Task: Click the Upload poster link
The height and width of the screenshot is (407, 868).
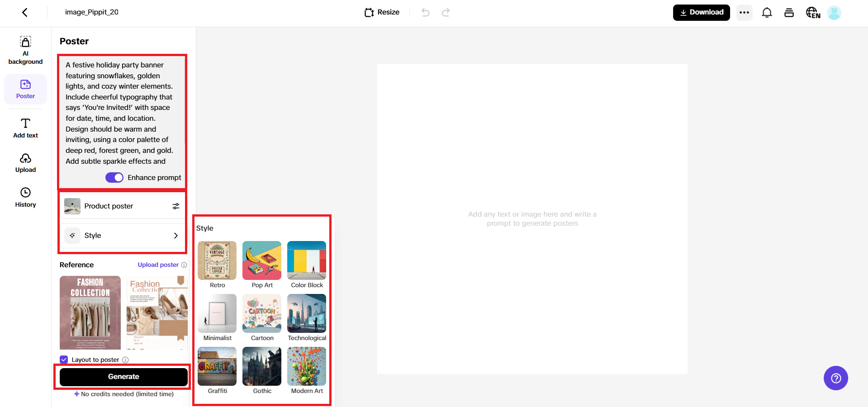Action: [x=158, y=265]
